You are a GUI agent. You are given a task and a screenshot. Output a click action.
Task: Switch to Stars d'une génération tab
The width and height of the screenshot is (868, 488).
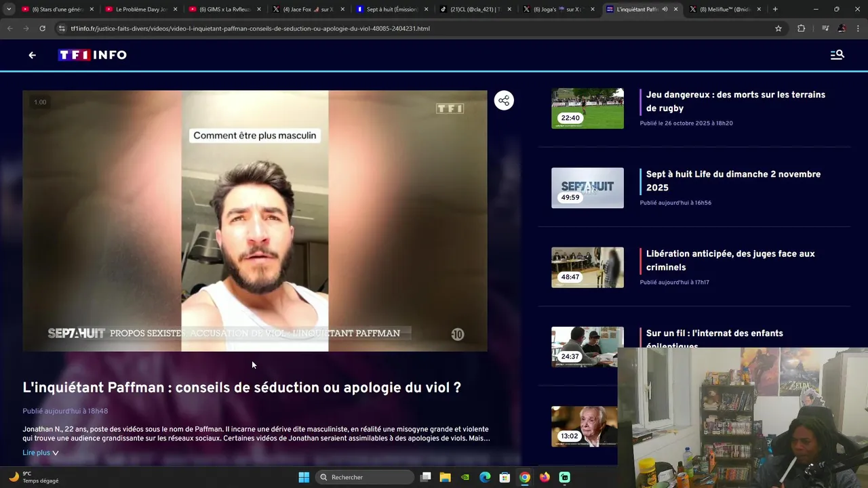pyautogui.click(x=57, y=9)
